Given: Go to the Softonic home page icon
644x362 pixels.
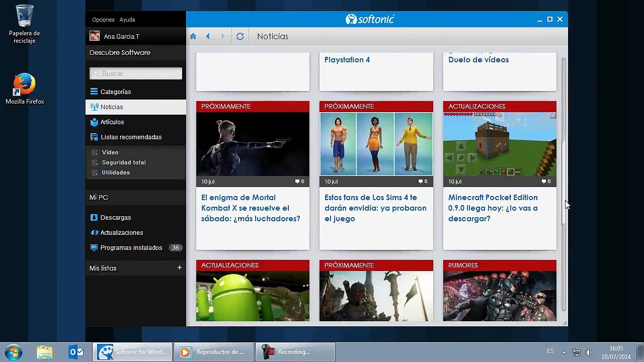Looking at the screenshot, I should (193, 36).
